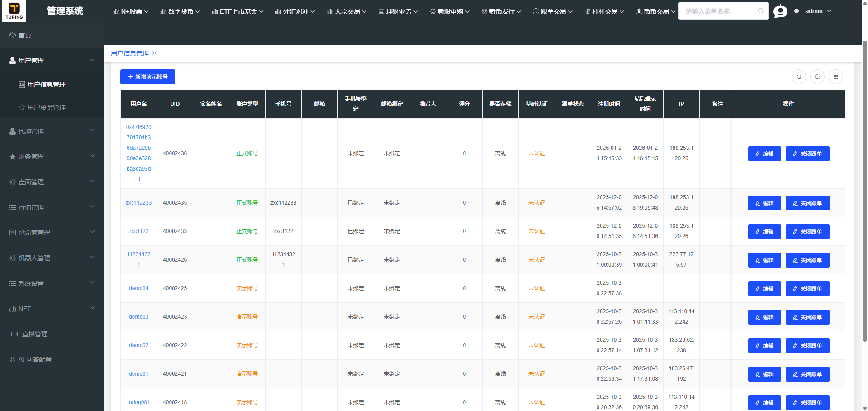Click 关闭跟单 for user demo04
Screen dimensions: 868x411
coord(807,289)
